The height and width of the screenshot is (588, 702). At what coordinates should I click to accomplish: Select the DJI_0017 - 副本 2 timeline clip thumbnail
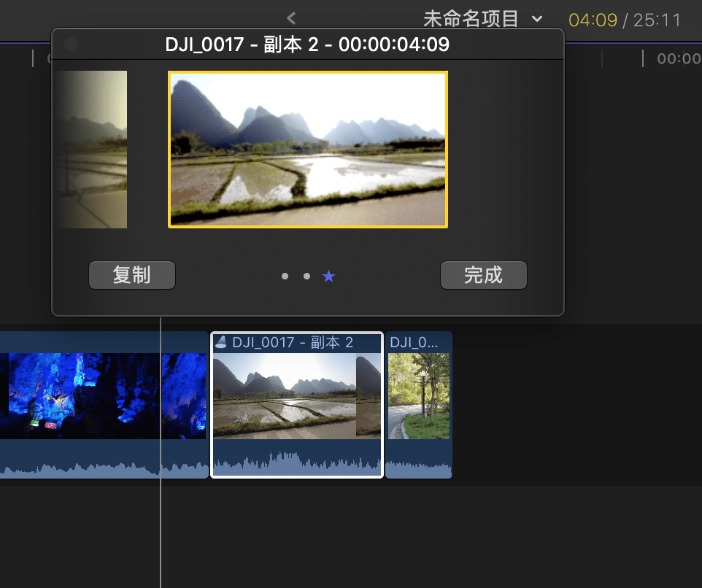[x=296, y=395]
